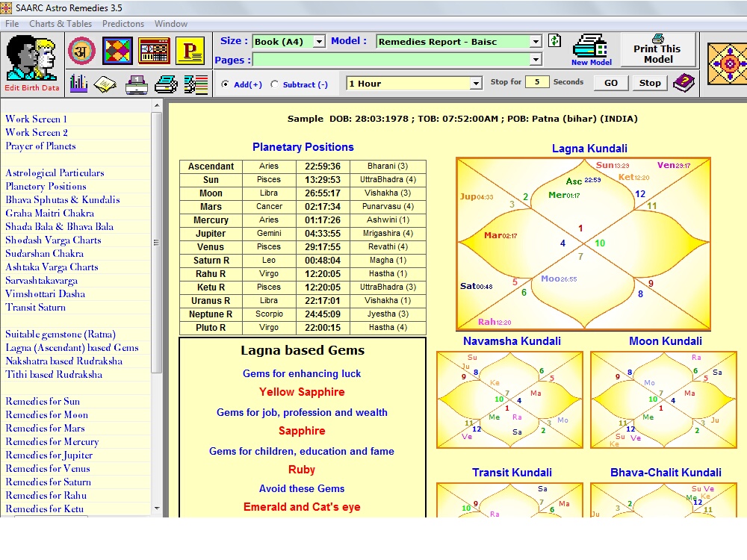Select Remedies for Ketu
This screenshot has width=747, height=560.
coord(44,509)
